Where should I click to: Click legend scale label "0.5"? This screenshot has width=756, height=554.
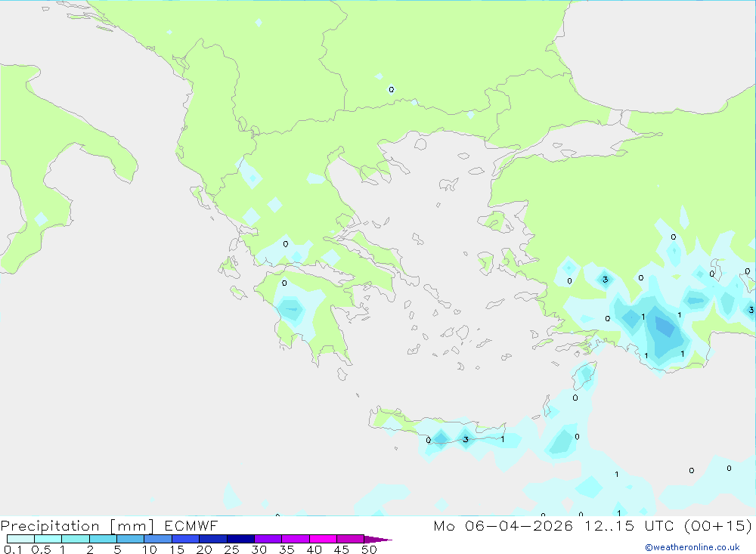pyautogui.click(x=41, y=549)
